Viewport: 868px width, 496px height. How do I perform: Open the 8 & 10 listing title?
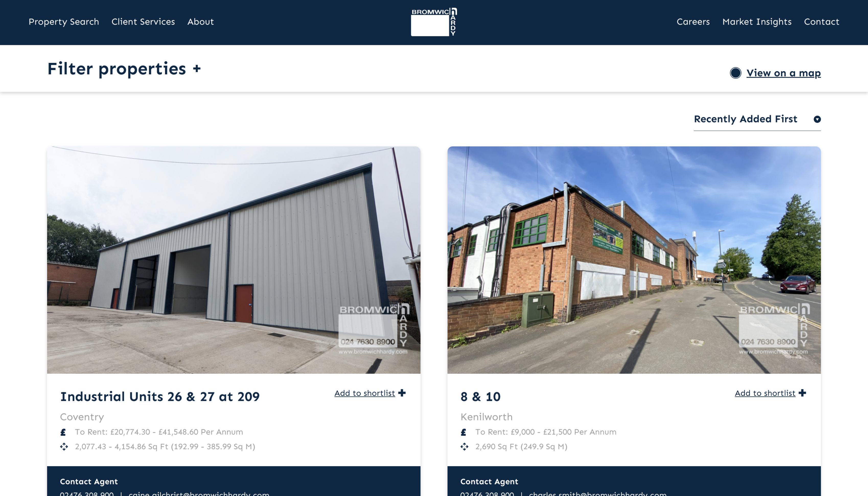(480, 397)
